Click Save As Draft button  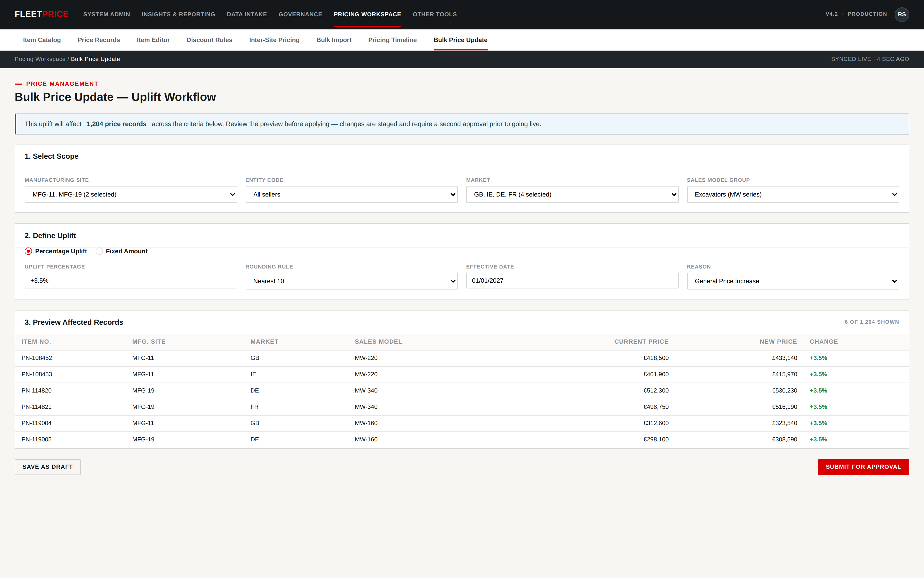click(48, 467)
